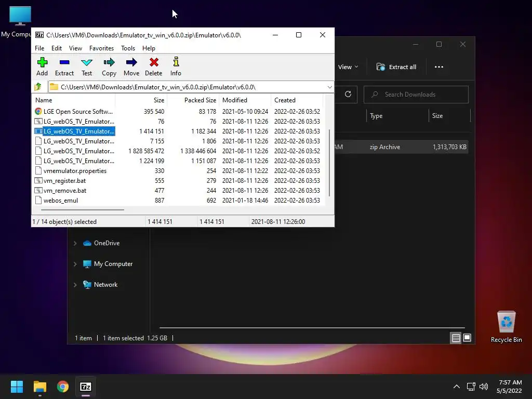Screen dimensions: 532x399
Task: Sort the list by Modified column
Action: click(x=245, y=100)
